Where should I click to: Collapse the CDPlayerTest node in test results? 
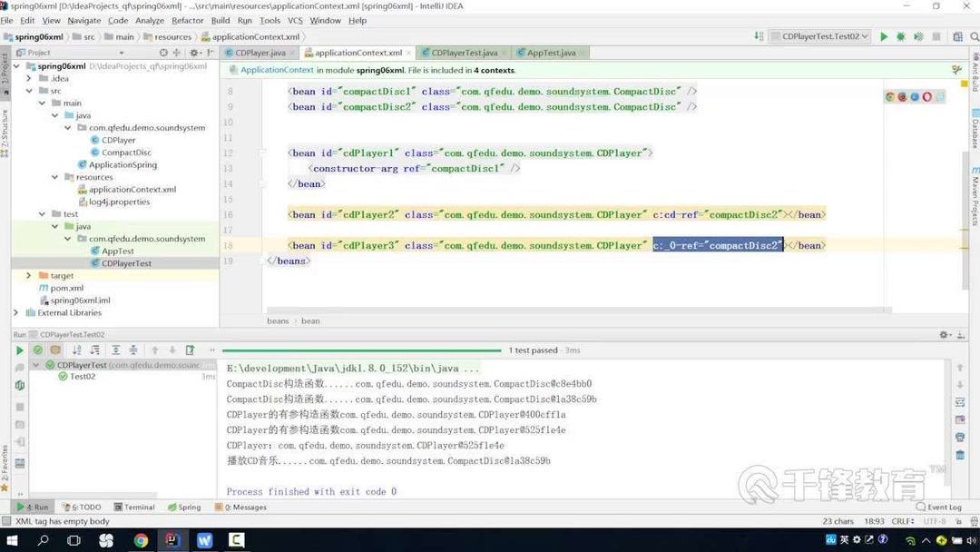36,365
